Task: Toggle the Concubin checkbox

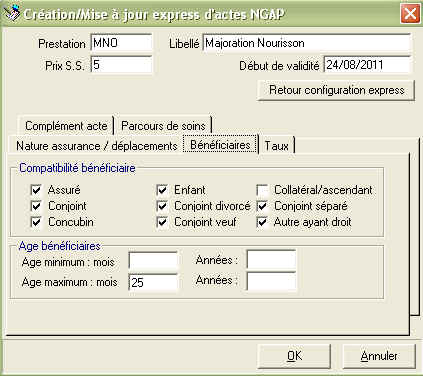Action: pos(36,222)
